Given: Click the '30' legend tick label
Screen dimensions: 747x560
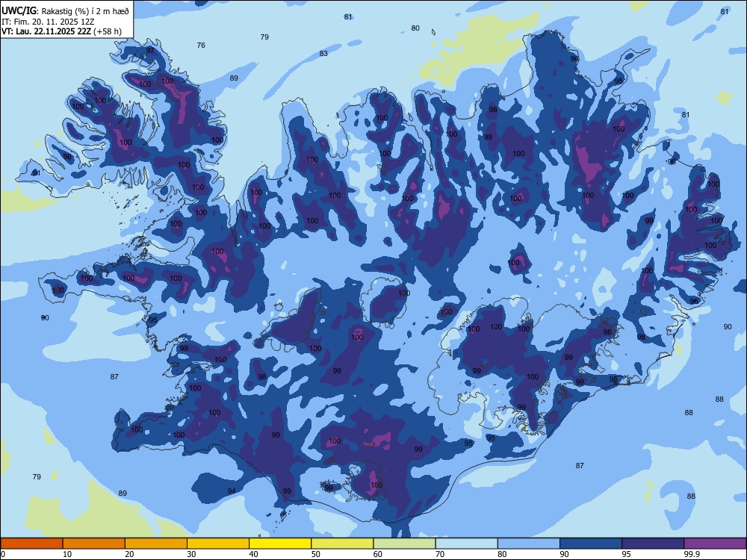Looking at the screenshot, I should click(x=191, y=554).
